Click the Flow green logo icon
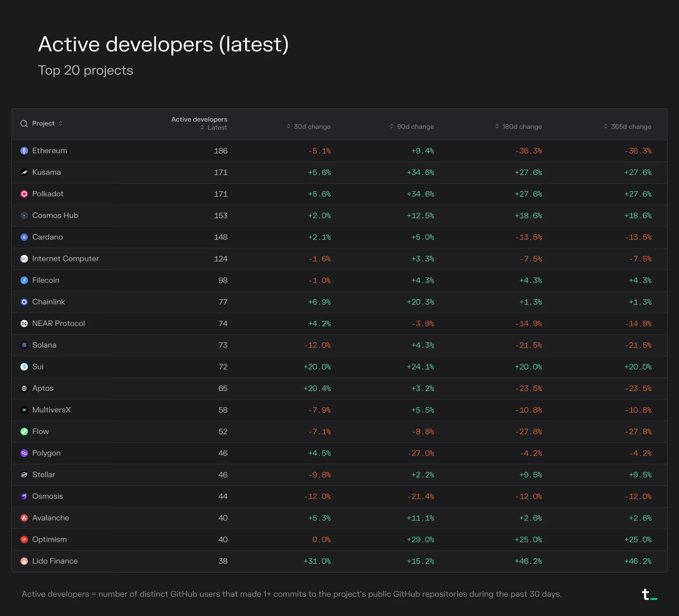 pyautogui.click(x=24, y=432)
